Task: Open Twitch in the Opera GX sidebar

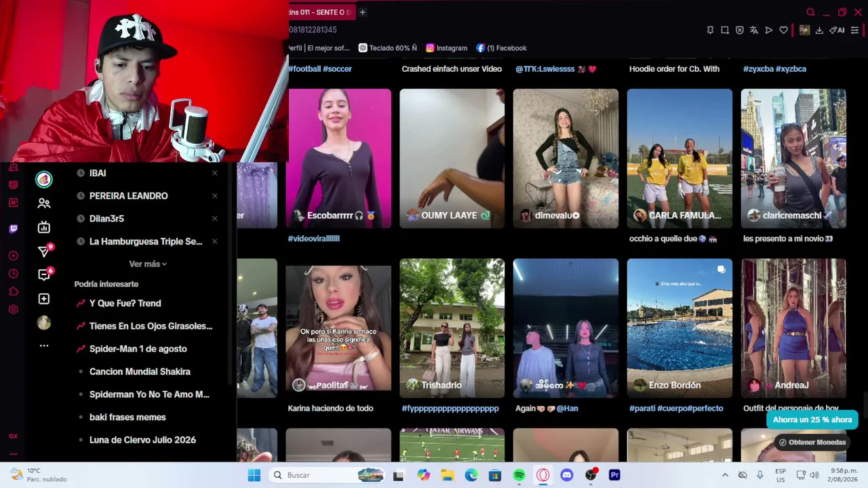Action: (13, 229)
